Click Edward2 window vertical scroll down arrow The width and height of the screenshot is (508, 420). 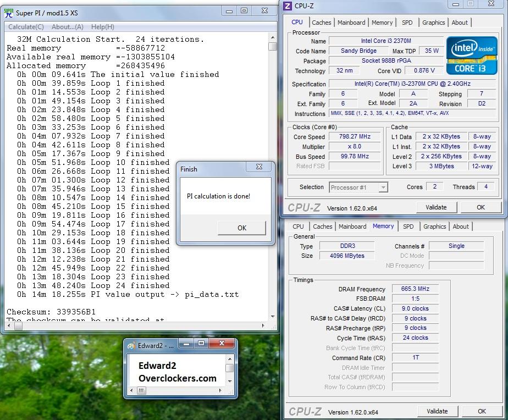click(230, 382)
